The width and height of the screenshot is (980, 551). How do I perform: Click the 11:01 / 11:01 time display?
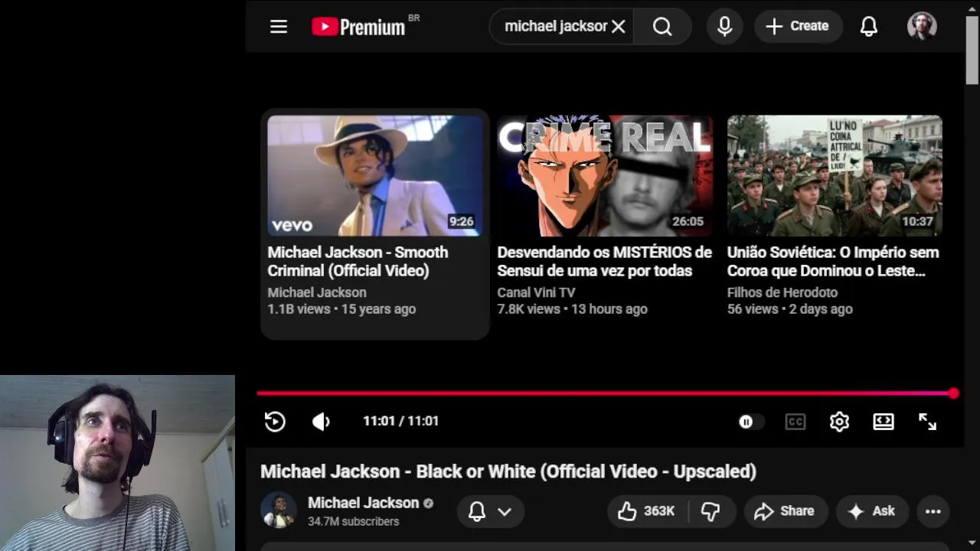tap(400, 421)
